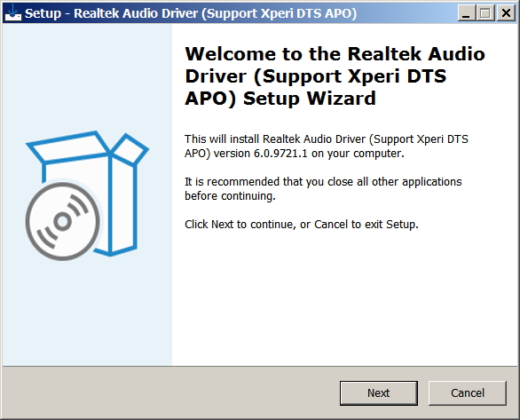Click the Welcome Setup Wizard heading
Image resolution: width=520 pixels, height=420 pixels.
point(335,76)
